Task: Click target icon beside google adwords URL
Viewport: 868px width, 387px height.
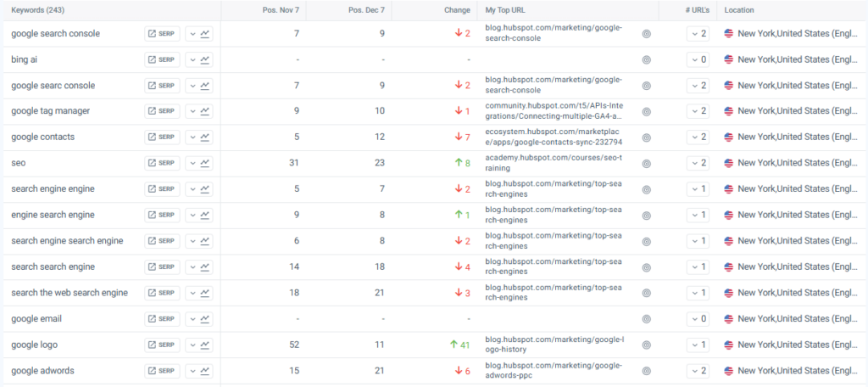Action: 646,371
